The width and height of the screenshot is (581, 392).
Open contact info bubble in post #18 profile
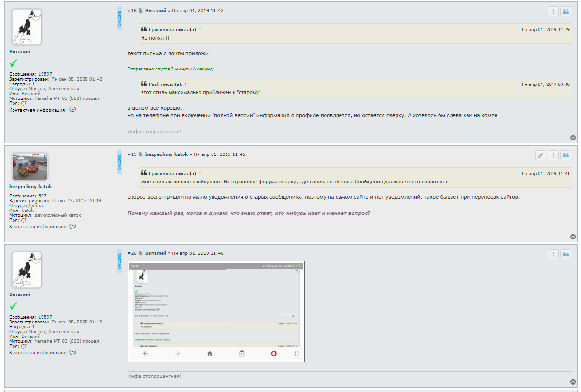point(72,110)
